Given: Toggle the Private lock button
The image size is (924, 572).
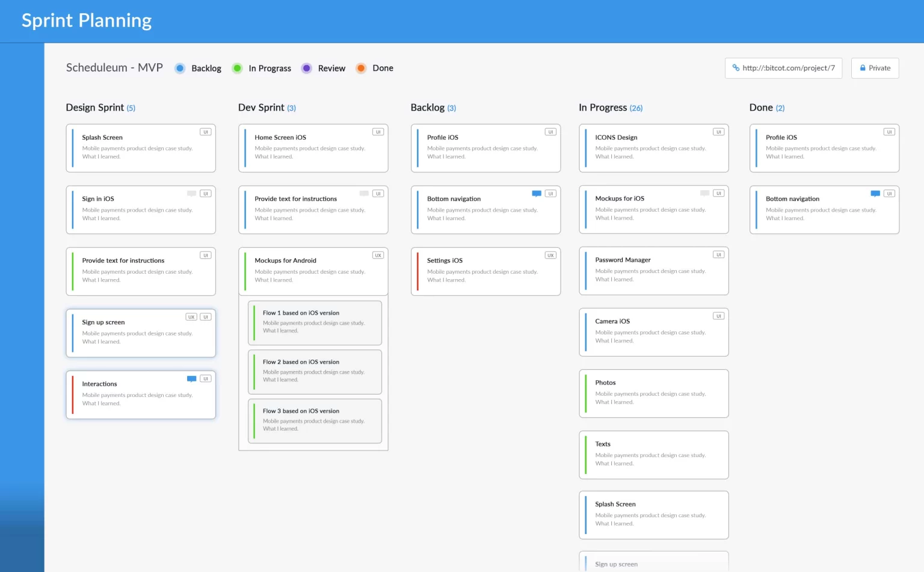Looking at the screenshot, I should [x=875, y=68].
